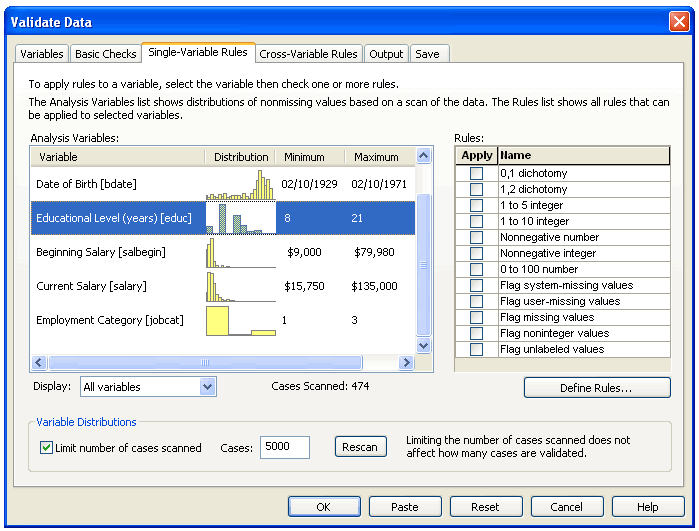Tick Flag system-missing values checkbox
The height and width of the screenshot is (531, 699).
click(477, 286)
